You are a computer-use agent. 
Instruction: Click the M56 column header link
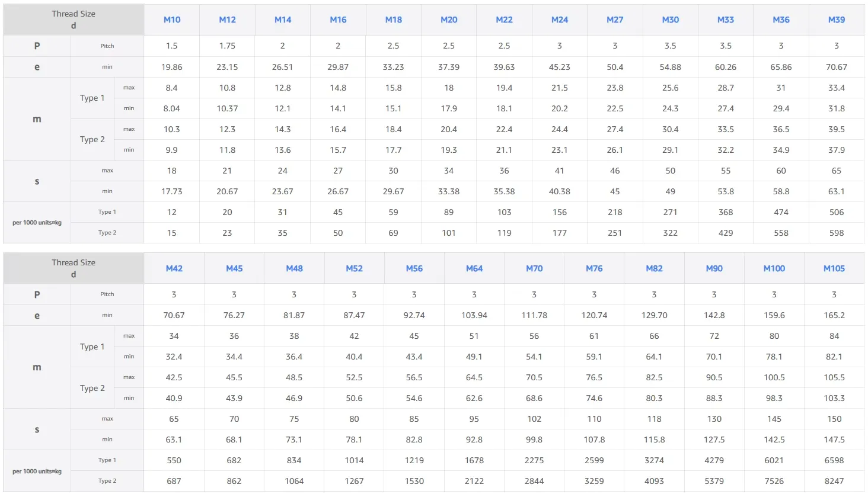(x=414, y=268)
